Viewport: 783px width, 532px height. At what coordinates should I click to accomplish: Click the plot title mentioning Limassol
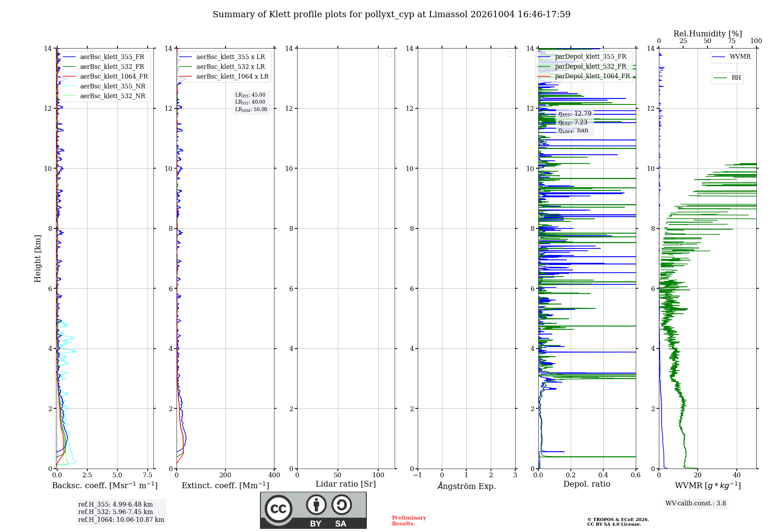tap(391, 14)
